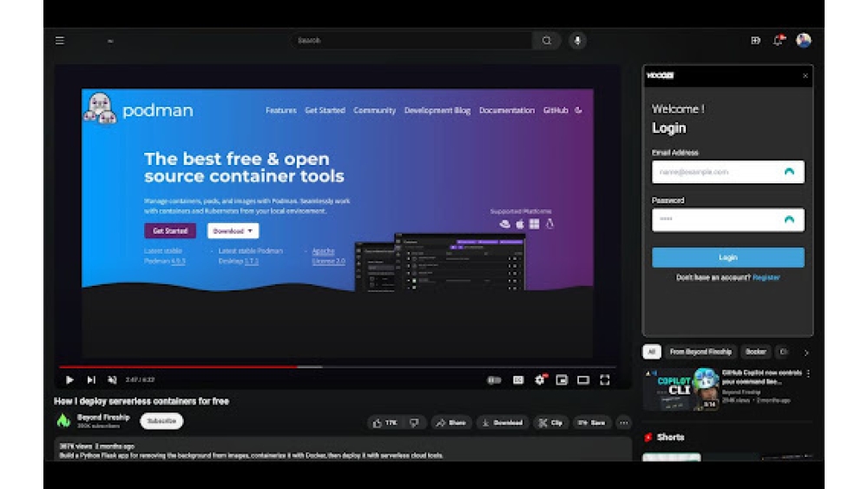Screen dimensions: 868x489
Task: Show more filter chips with arrow
Action: (x=806, y=353)
